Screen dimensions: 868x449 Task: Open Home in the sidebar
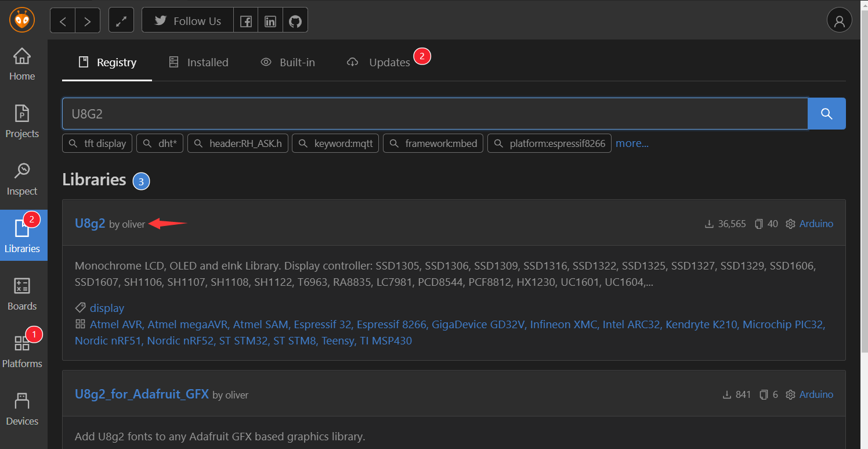tap(22, 64)
